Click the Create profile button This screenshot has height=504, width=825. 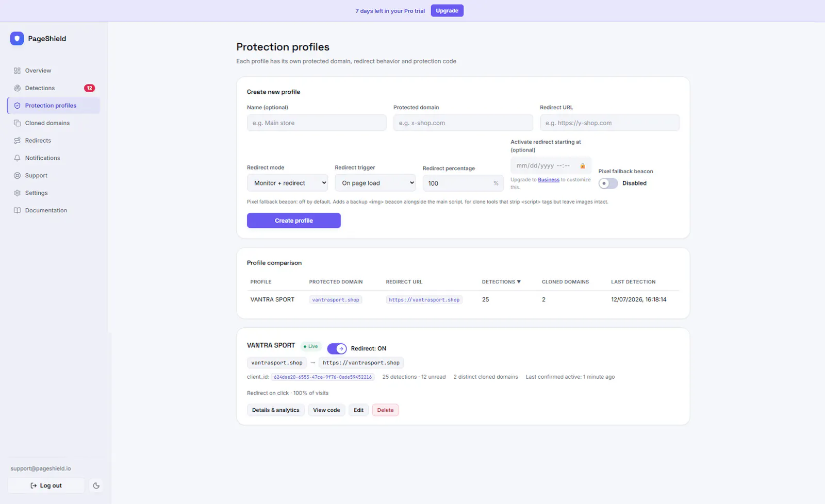[294, 221]
